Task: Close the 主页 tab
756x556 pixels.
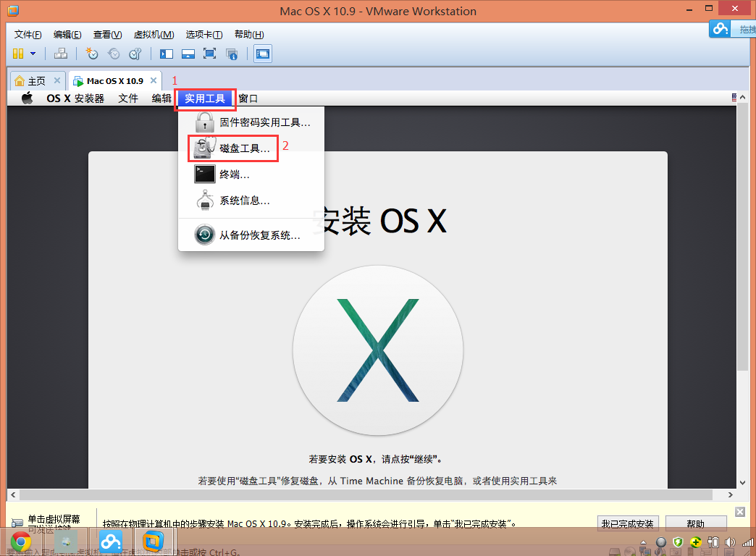Action: click(x=57, y=80)
